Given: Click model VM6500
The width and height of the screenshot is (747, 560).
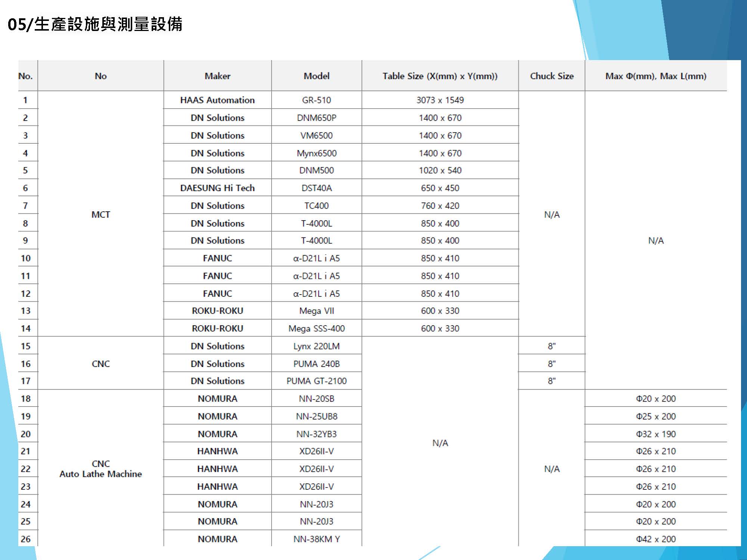Looking at the screenshot, I should (x=316, y=136).
